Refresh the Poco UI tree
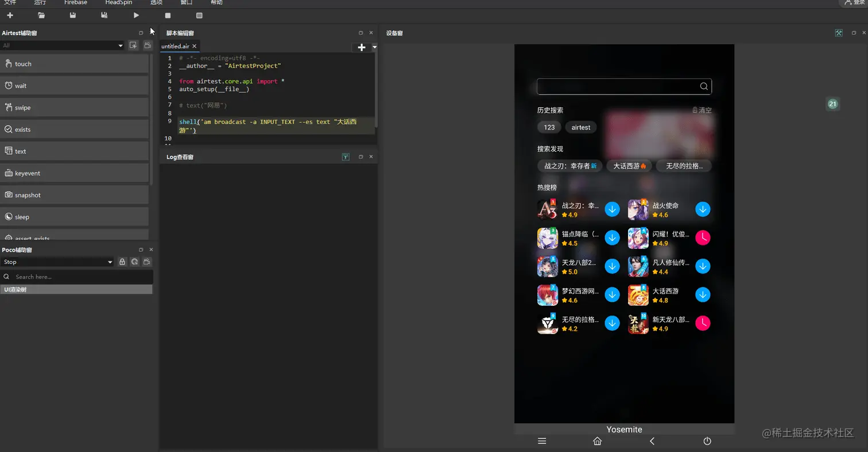868x452 pixels. pyautogui.click(x=135, y=262)
